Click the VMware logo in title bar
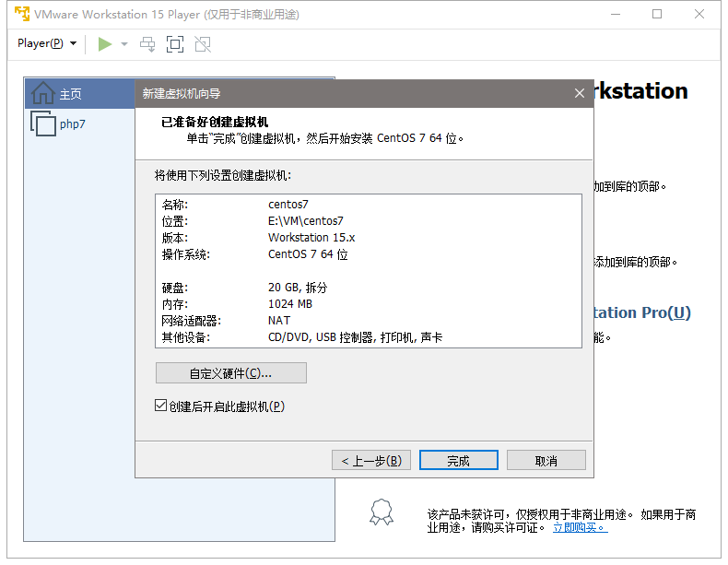Screen dimensions: 728x565 (x=21, y=14)
